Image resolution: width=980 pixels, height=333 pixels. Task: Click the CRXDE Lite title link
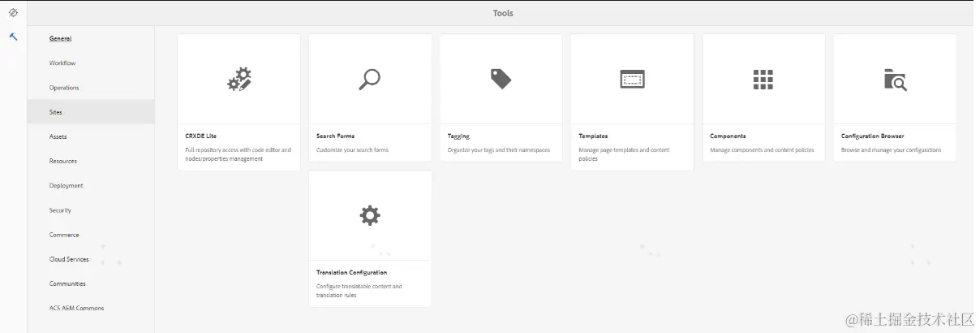coord(201,136)
